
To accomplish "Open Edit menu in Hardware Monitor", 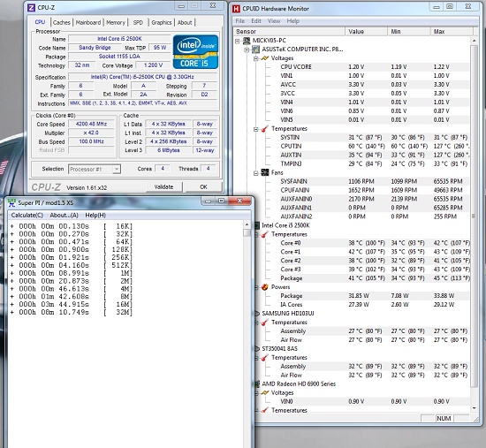I will pyautogui.click(x=256, y=21).
